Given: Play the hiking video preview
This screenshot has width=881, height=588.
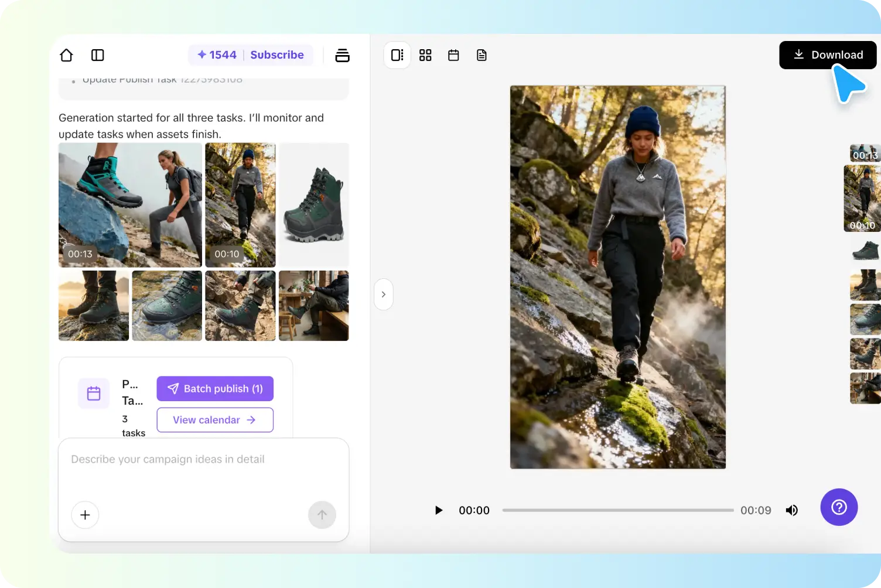Looking at the screenshot, I should click(439, 510).
